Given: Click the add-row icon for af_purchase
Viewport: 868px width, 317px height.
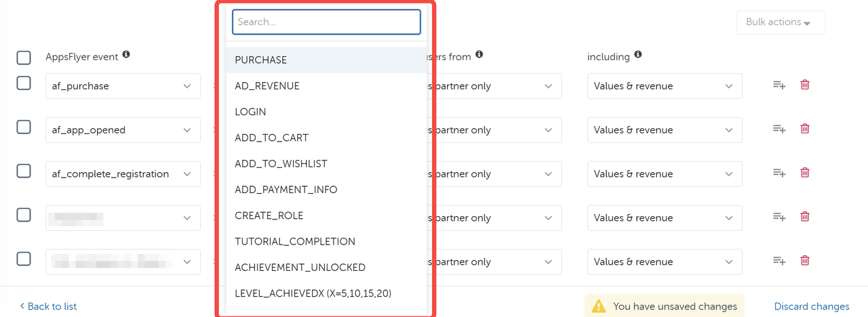Looking at the screenshot, I should pyautogui.click(x=779, y=85).
